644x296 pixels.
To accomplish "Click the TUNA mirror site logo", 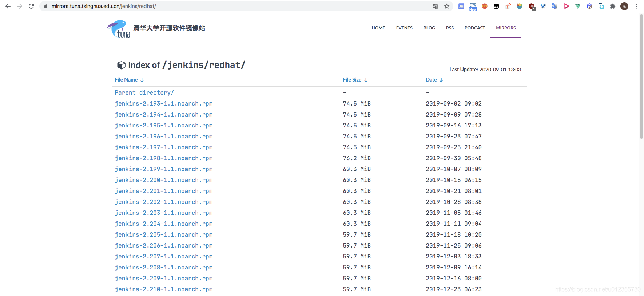I will coord(119,29).
